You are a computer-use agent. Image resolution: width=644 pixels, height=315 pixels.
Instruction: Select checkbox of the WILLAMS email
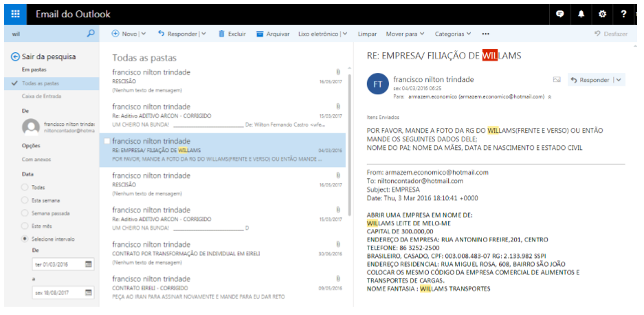coord(107,141)
